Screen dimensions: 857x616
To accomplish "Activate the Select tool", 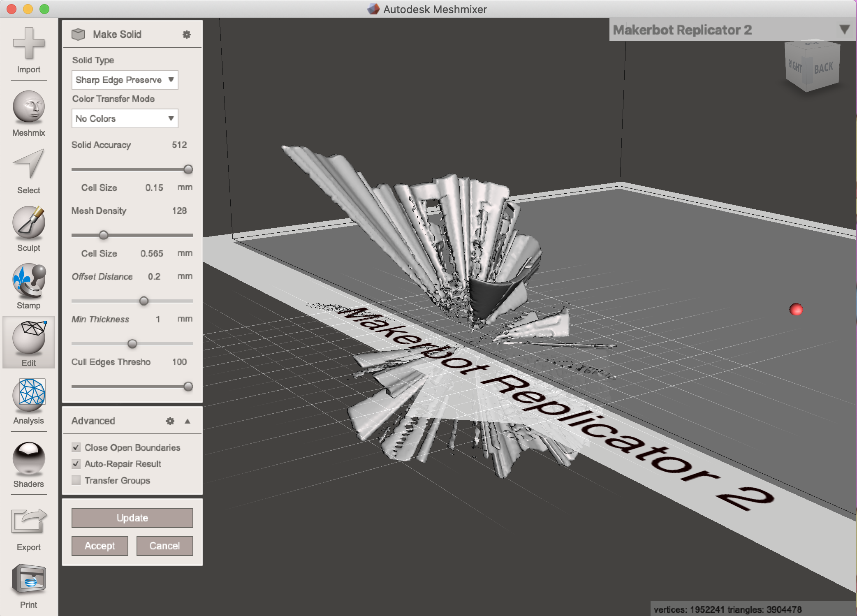I will [x=28, y=171].
